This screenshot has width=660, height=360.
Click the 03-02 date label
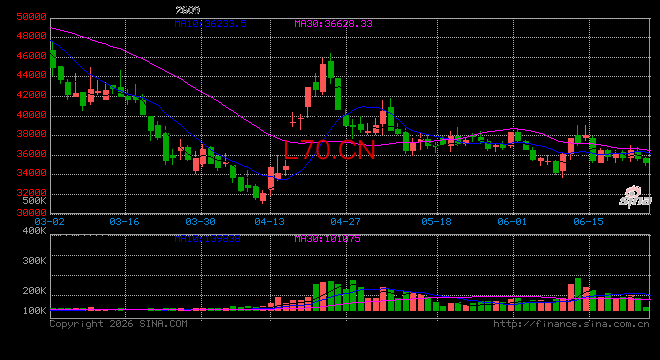pyautogui.click(x=50, y=221)
